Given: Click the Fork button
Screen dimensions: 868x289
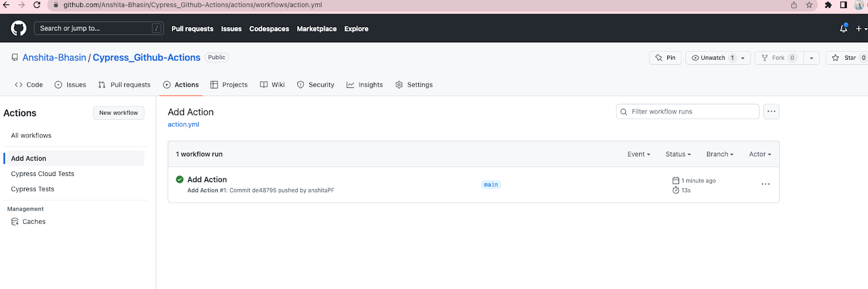Looking at the screenshot, I should point(778,58).
